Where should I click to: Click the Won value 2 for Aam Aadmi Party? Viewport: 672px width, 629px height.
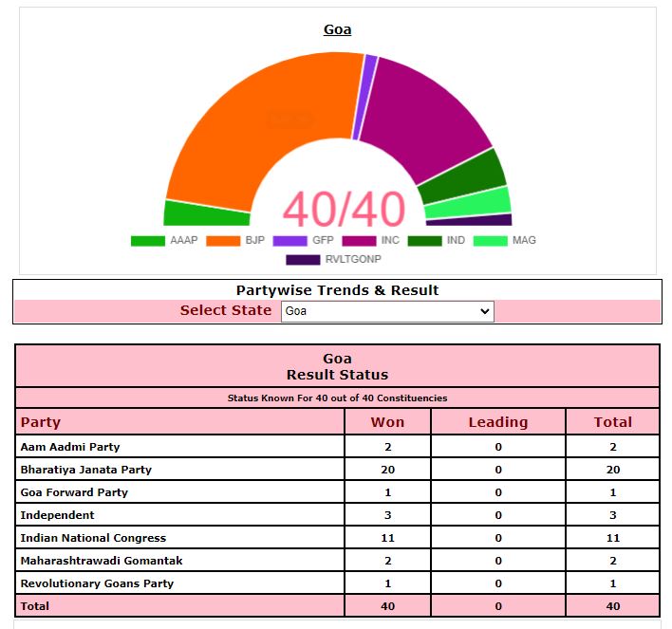(x=388, y=447)
